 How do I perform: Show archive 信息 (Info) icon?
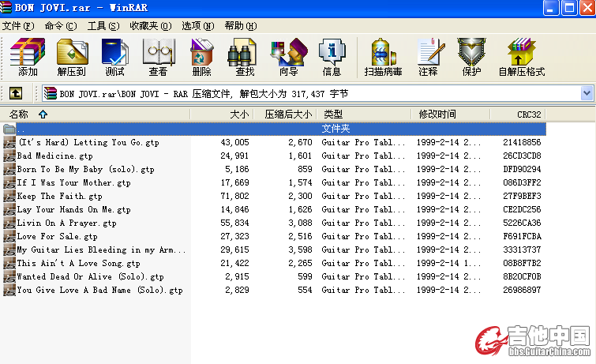332,57
